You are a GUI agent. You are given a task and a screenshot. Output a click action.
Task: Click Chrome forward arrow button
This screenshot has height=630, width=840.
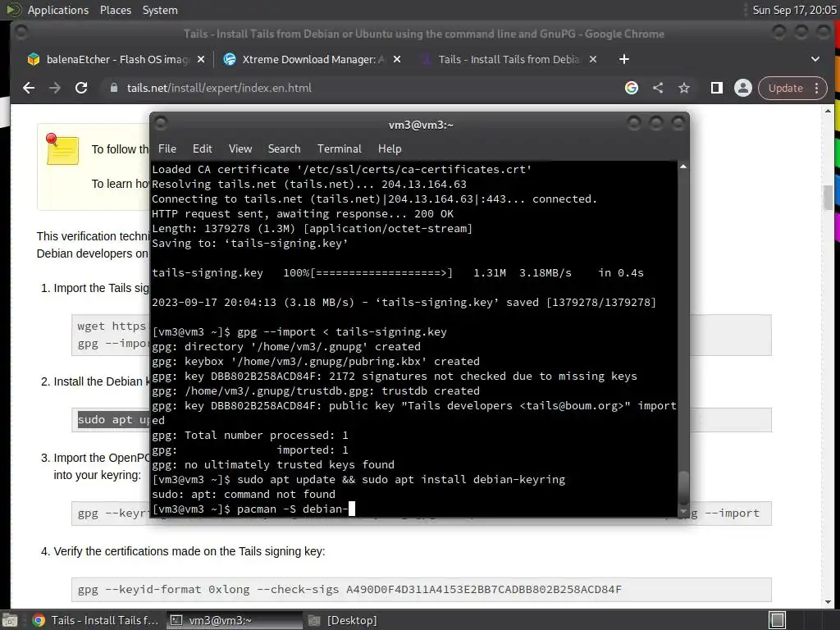55,88
